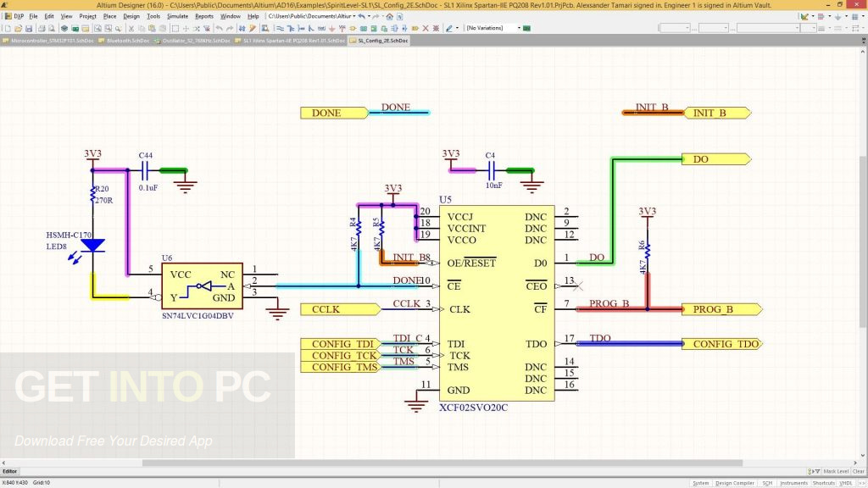Select the U6 SN74LVC1G04DBV inverter component
Viewport: 868px width, 488px height.
coord(202,286)
